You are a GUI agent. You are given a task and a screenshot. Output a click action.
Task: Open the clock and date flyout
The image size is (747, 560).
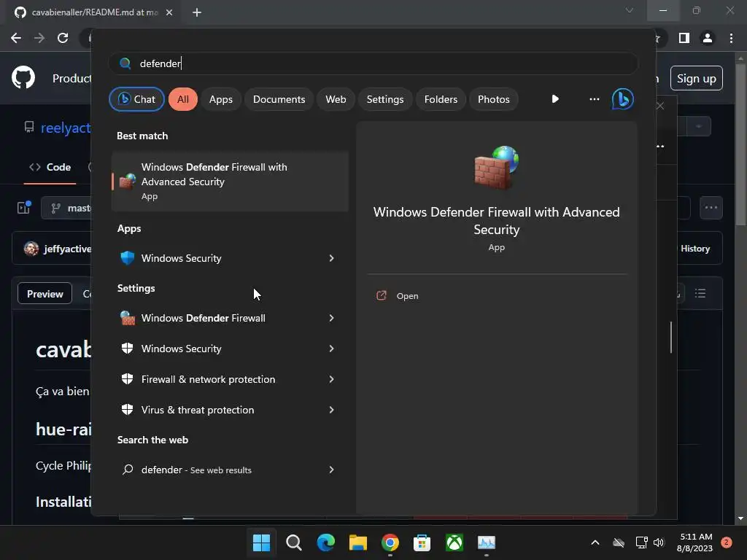694,542
